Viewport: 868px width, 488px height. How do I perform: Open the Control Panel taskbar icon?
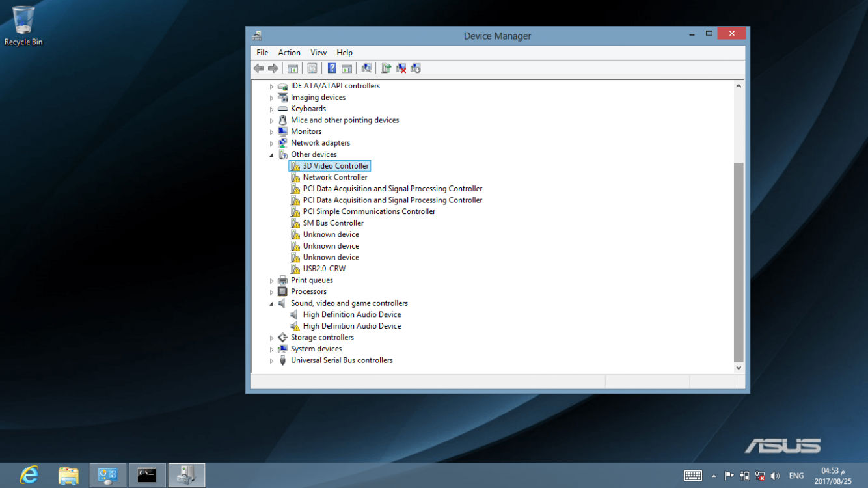click(108, 475)
